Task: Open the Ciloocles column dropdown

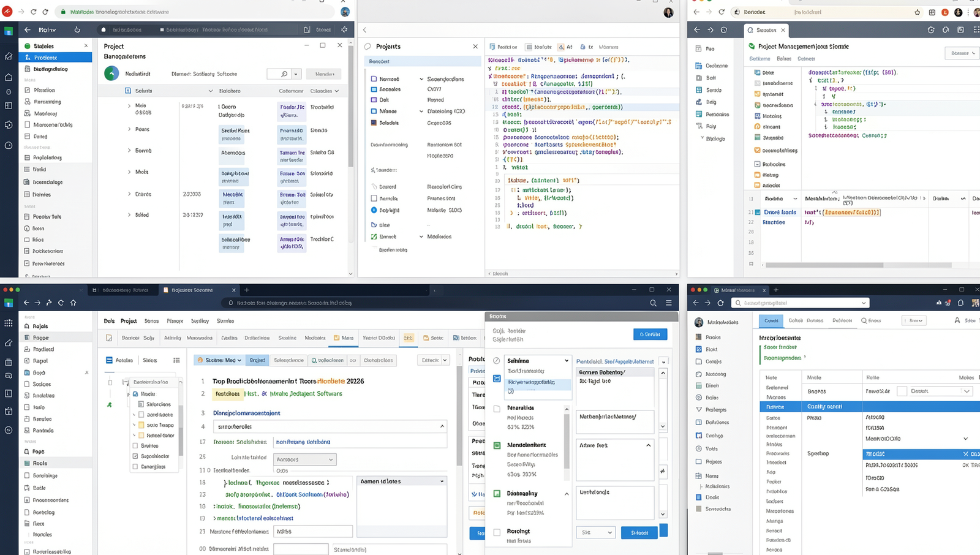Action: (x=336, y=91)
